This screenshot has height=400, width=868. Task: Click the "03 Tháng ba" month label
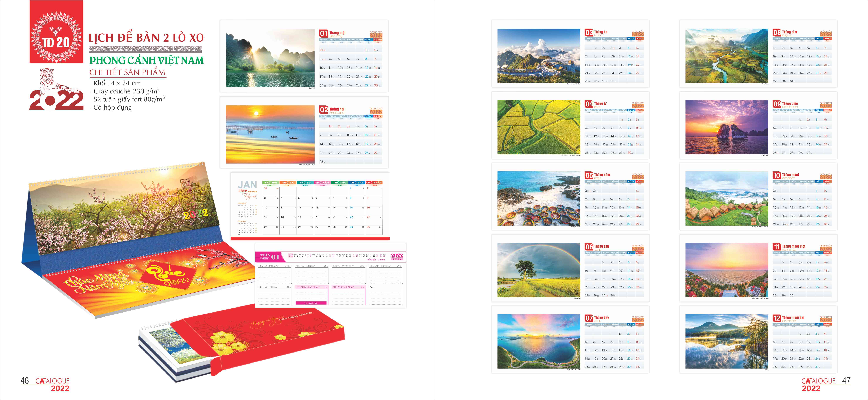click(x=596, y=33)
